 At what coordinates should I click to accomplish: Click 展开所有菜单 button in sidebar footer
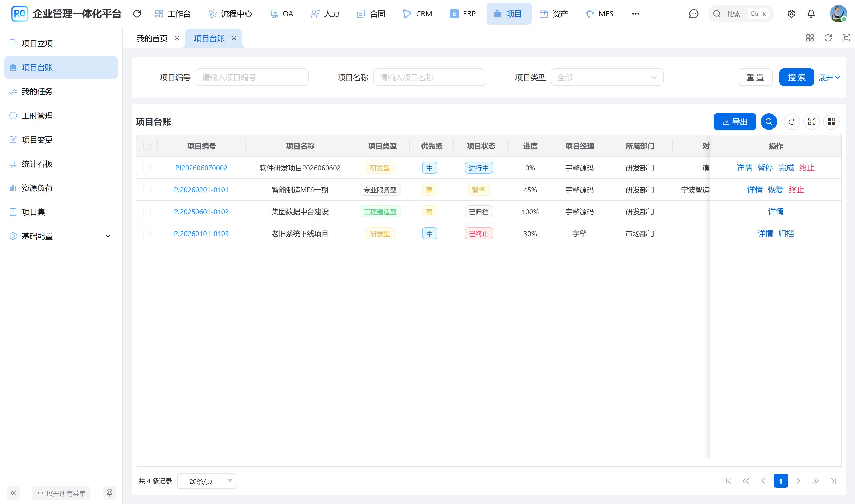[x=61, y=493]
